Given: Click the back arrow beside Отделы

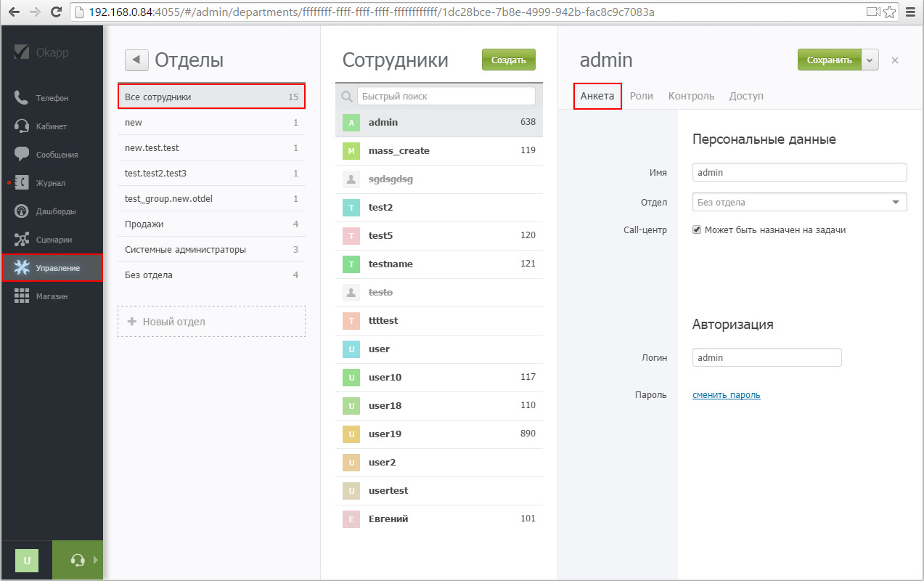Looking at the screenshot, I should pos(136,60).
